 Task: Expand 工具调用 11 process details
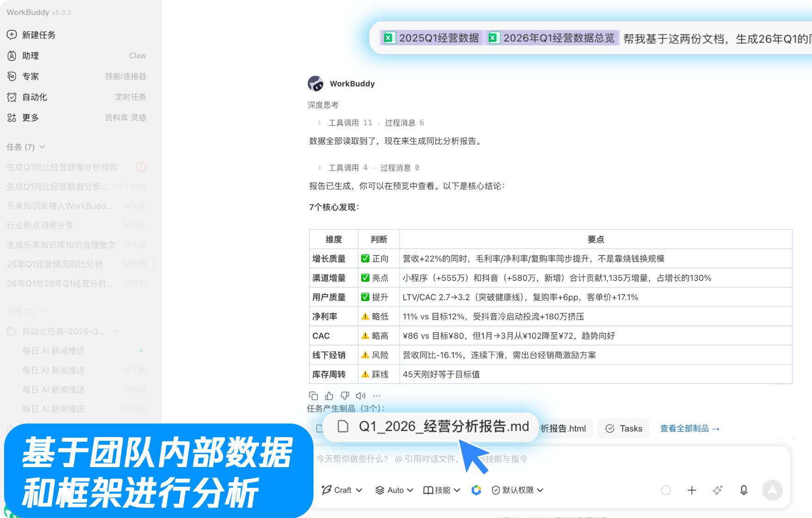[x=319, y=122]
